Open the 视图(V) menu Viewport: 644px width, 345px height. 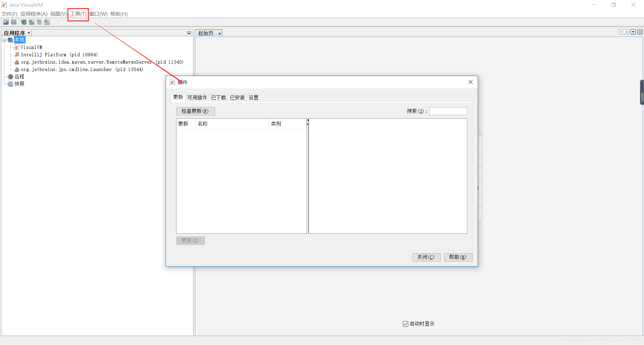tap(59, 14)
